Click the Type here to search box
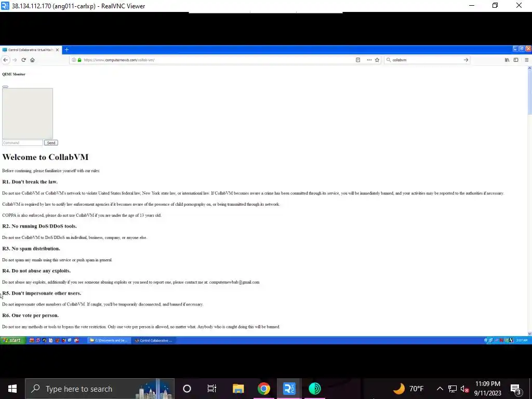 click(100, 389)
